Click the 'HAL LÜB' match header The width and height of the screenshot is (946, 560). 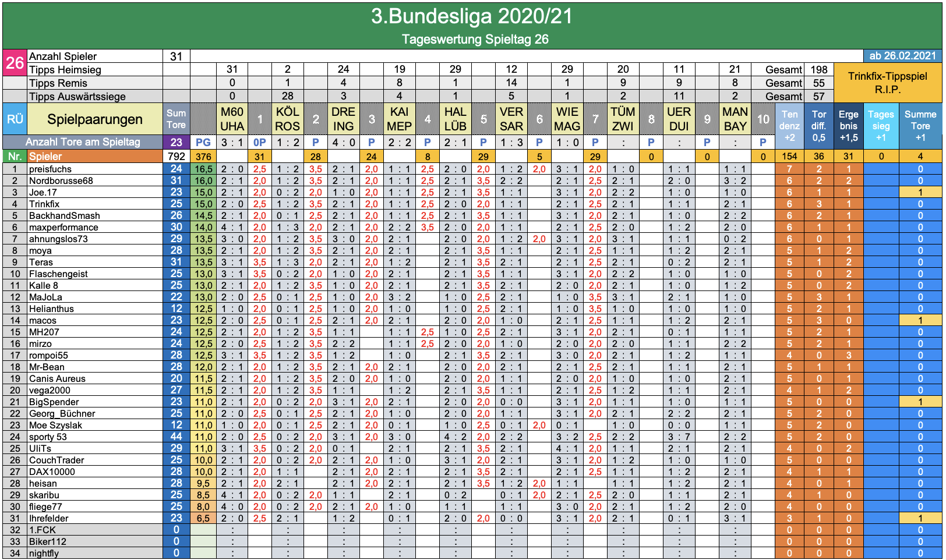point(456,119)
